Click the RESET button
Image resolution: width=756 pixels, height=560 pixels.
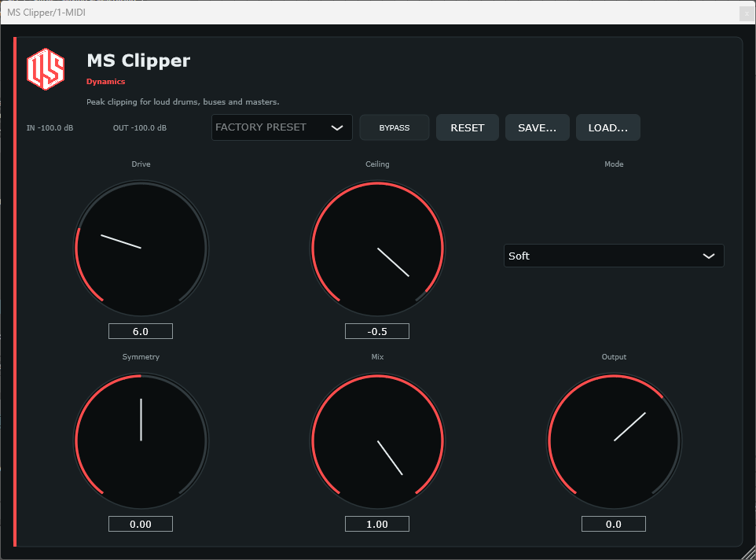(468, 128)
